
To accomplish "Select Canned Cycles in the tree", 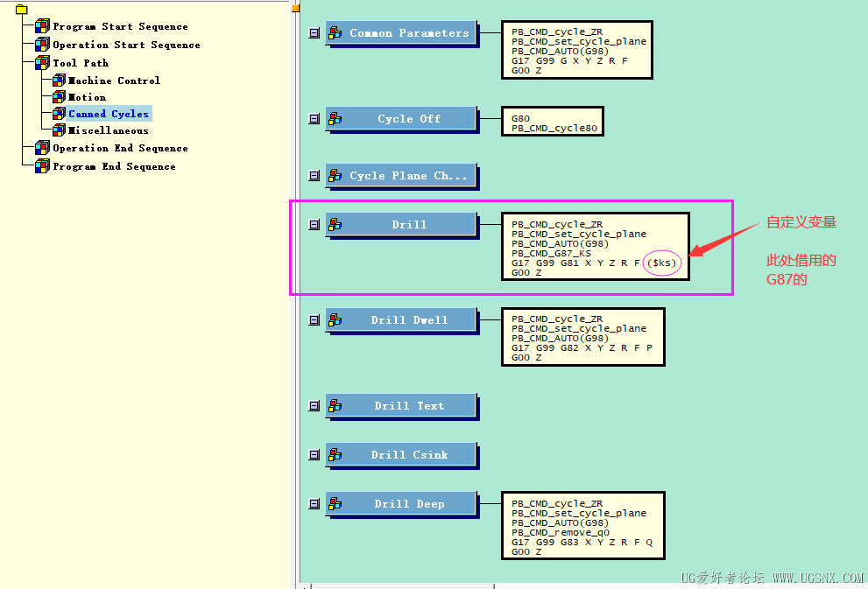I will pos(109,114).
